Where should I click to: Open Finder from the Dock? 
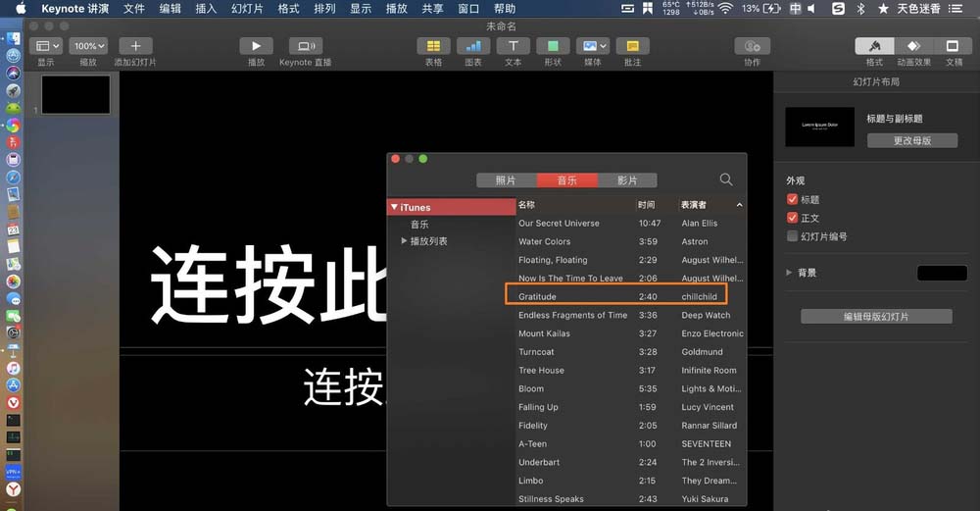[x=13, y=39]
